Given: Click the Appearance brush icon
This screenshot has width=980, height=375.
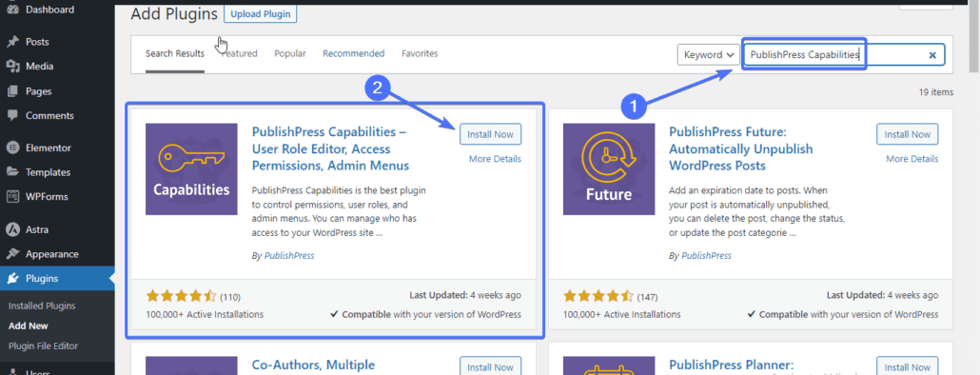Looking at the screenshot, I should 11,254.
